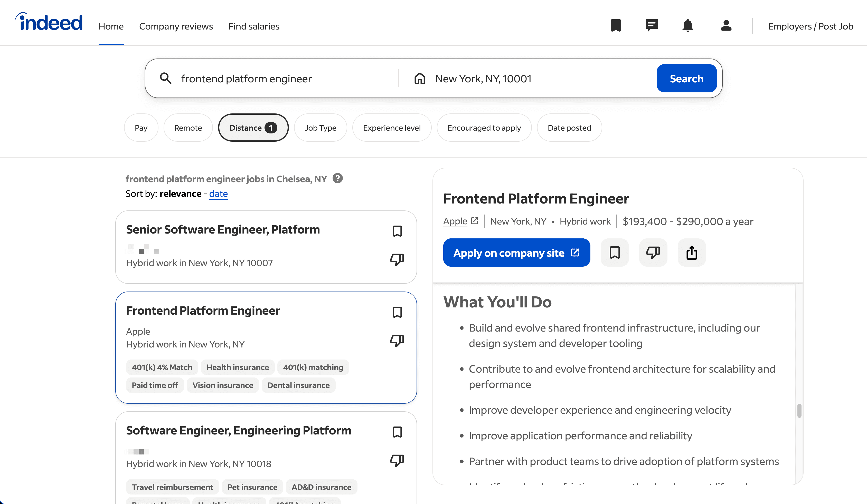Click the help question mark beside Chelsea, NY
This screenshot has height=504, width=867.
[337, 178]
